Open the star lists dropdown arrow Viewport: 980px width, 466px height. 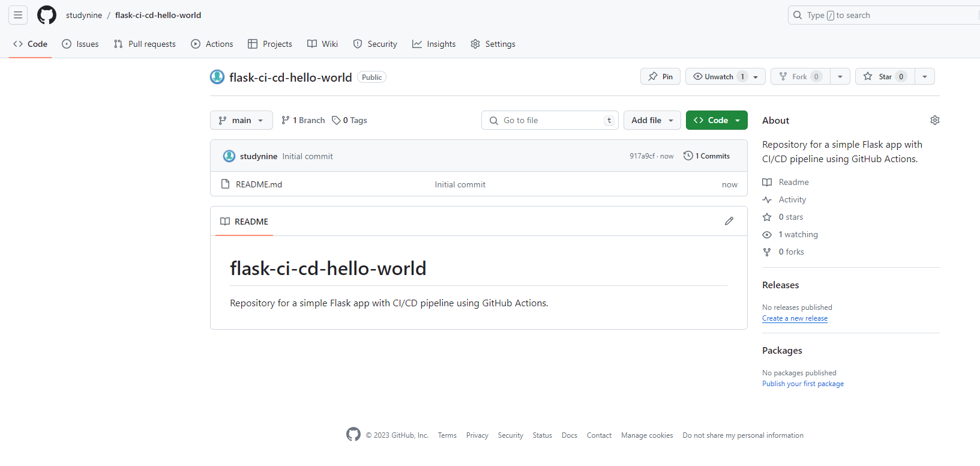925,76
